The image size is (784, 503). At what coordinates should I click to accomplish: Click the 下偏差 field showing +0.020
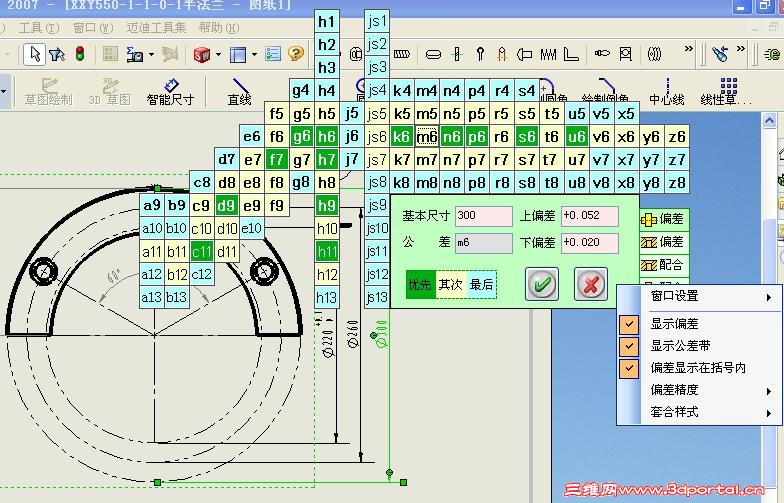[590, 243]
